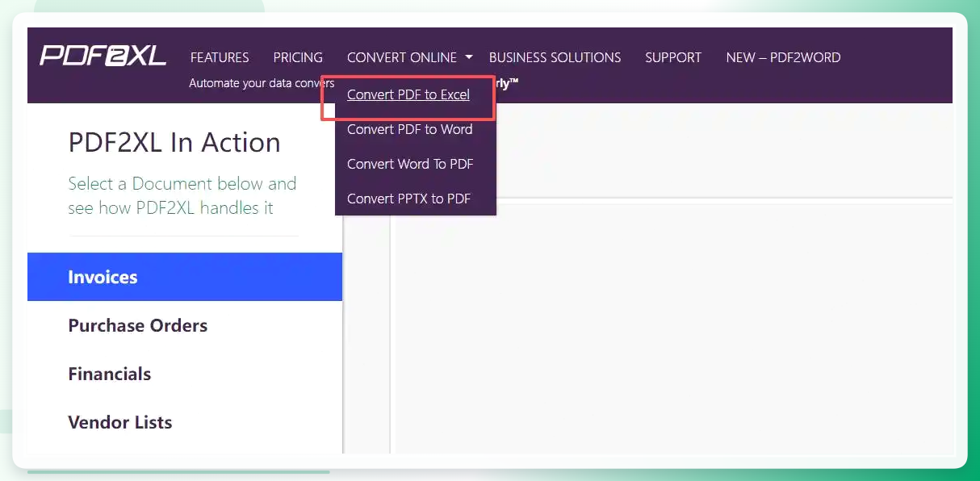The height and width of the screenshot is (481, 980).
Task: Choose Convert PDF to Excel
Action: [408, 94]
